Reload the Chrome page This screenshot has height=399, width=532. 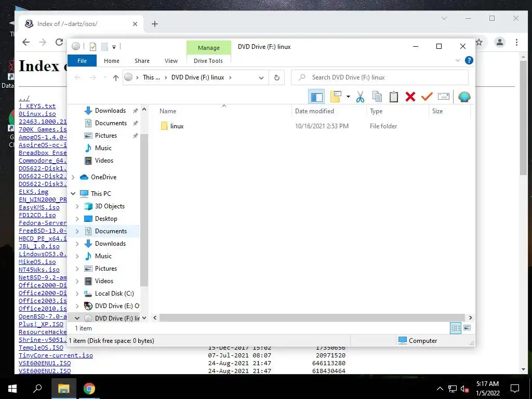coord(59,42)
